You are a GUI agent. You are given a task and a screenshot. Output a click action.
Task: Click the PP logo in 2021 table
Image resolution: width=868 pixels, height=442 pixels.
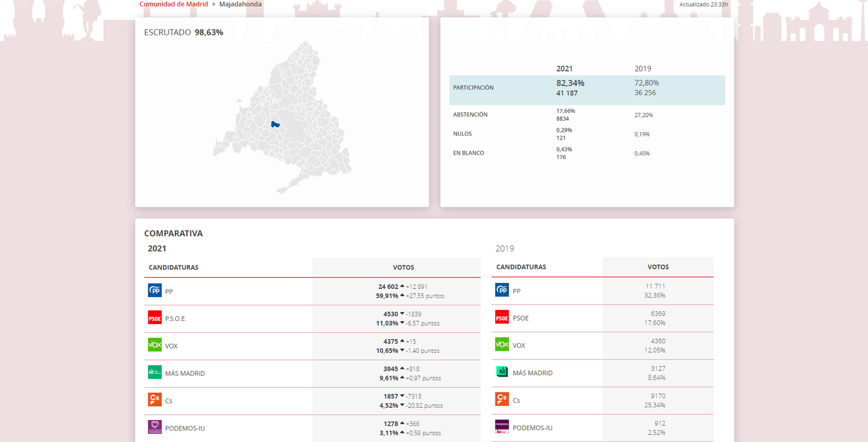pyautogui.click(x=155, y=291)
